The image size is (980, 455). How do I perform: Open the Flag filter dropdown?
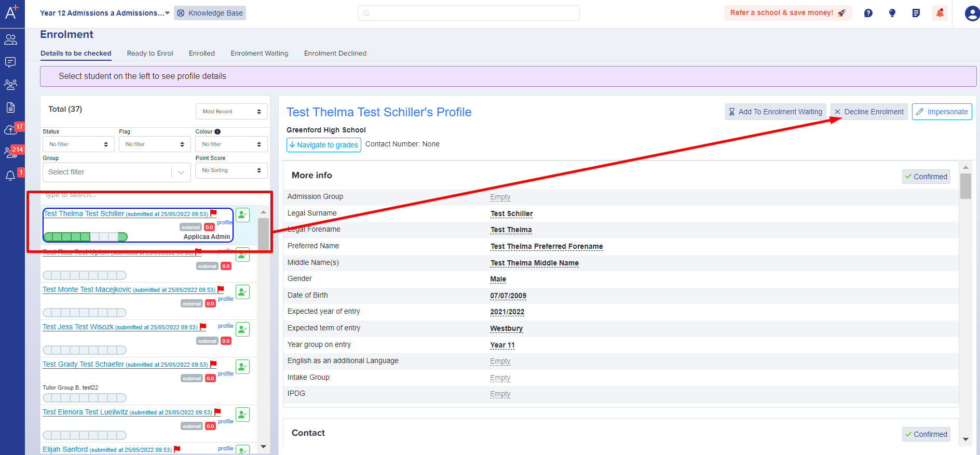tap(155, 144)
